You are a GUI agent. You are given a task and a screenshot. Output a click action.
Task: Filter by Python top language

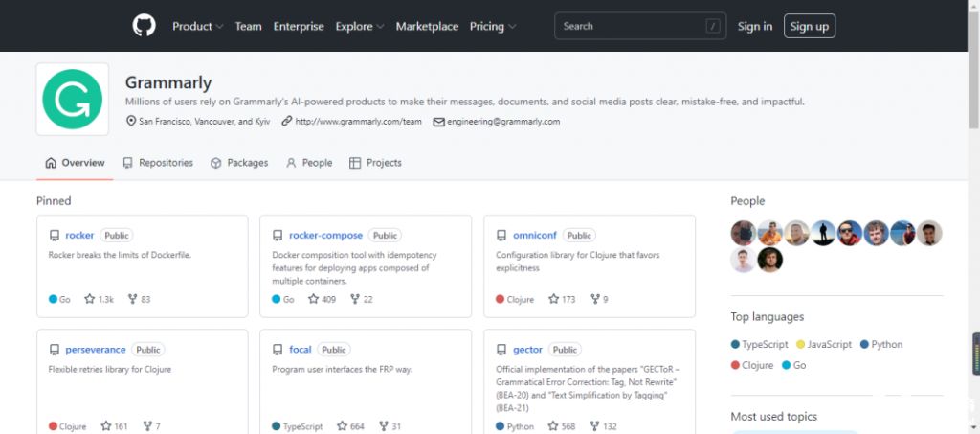pyautogui.click(x=881, y=345)
